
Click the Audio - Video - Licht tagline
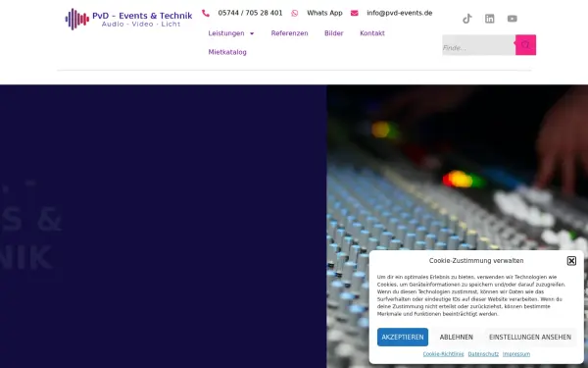point(141,25)
